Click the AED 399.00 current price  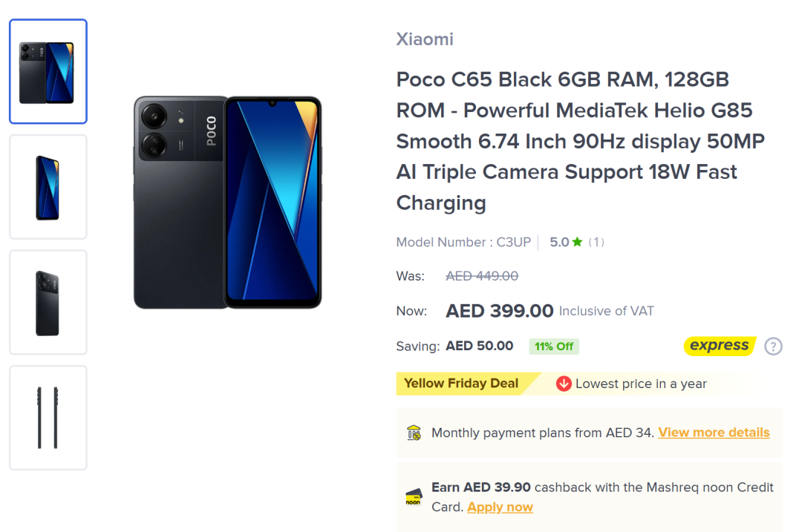click(499, 311)
